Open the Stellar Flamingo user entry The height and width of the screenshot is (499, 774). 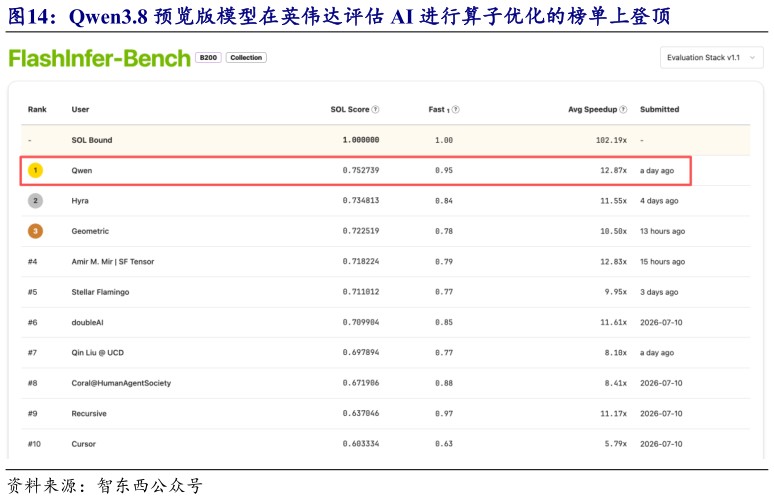[x=100, y=292]
